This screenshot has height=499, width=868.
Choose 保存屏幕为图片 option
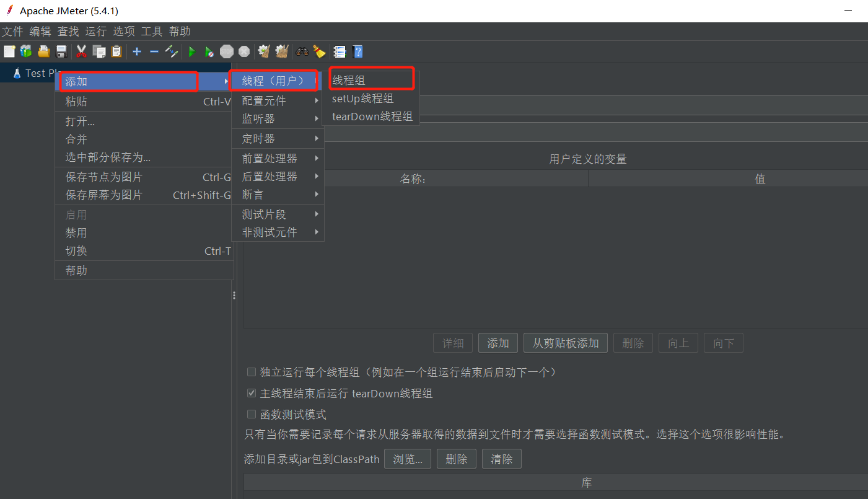(144, 195)
